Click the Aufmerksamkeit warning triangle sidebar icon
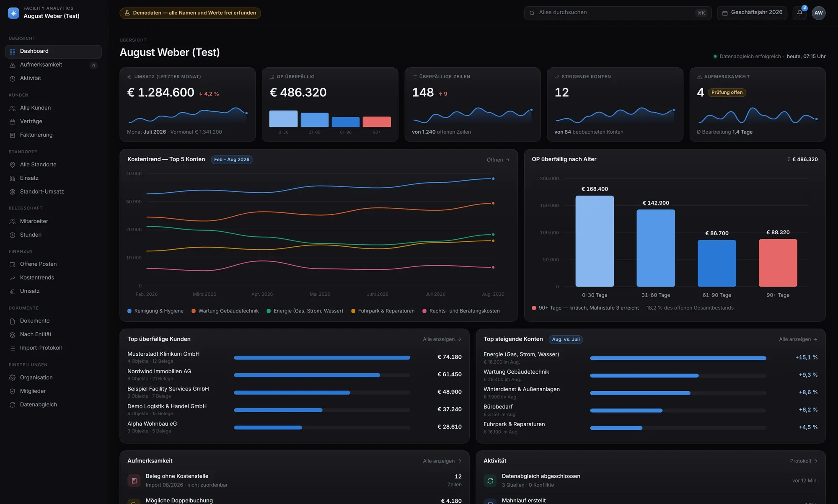The width and height of the screenshot is (838, 504). pyautogui.click(x=13, y=65)
